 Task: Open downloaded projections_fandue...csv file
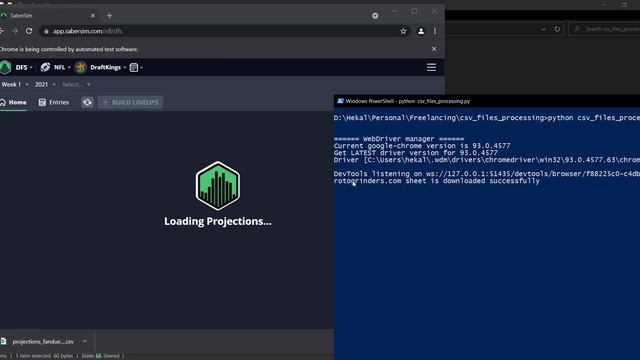pos(43,342)
